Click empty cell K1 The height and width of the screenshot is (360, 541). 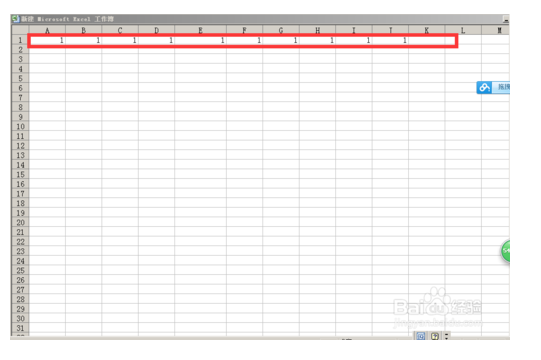click(427, 40)
